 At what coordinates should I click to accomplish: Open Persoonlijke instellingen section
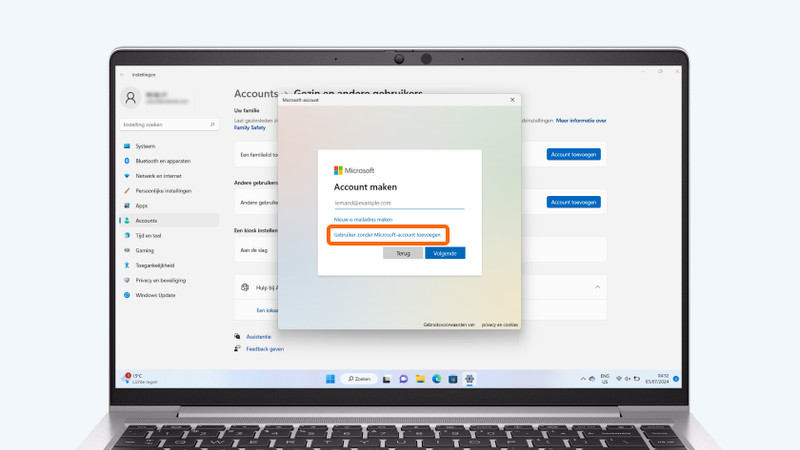163,191
